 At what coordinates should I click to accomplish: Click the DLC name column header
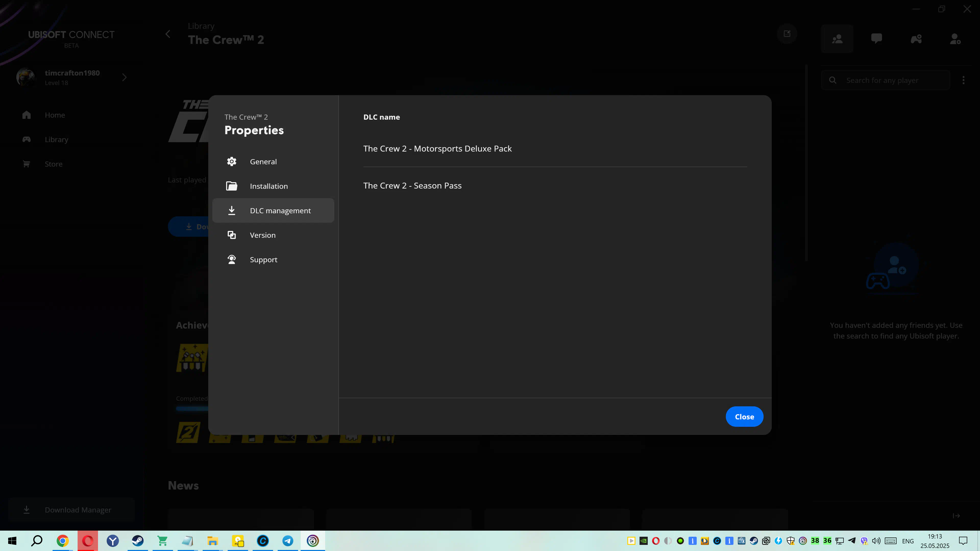click(x=381, y=117)
